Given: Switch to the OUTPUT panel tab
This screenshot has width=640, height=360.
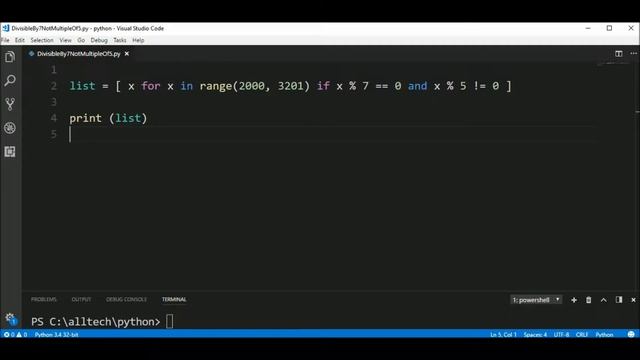Looking at the screenshot, I should [81, 300].
